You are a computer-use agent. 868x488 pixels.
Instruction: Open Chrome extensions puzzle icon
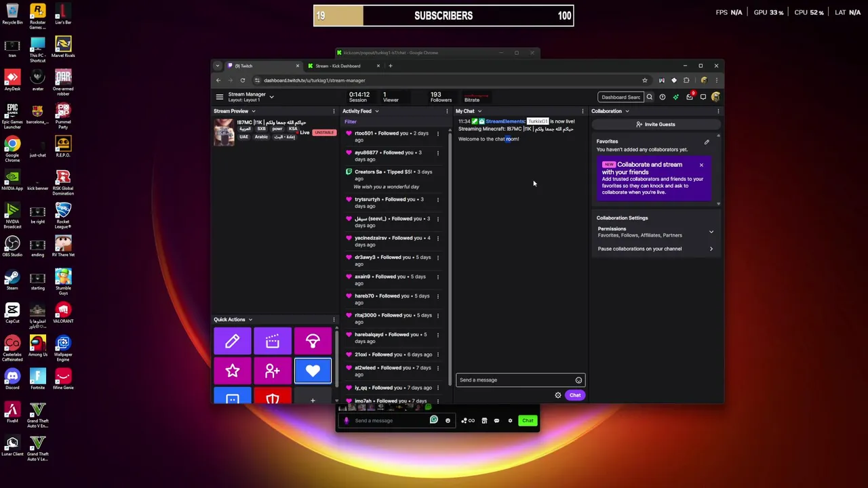[686, 80]
